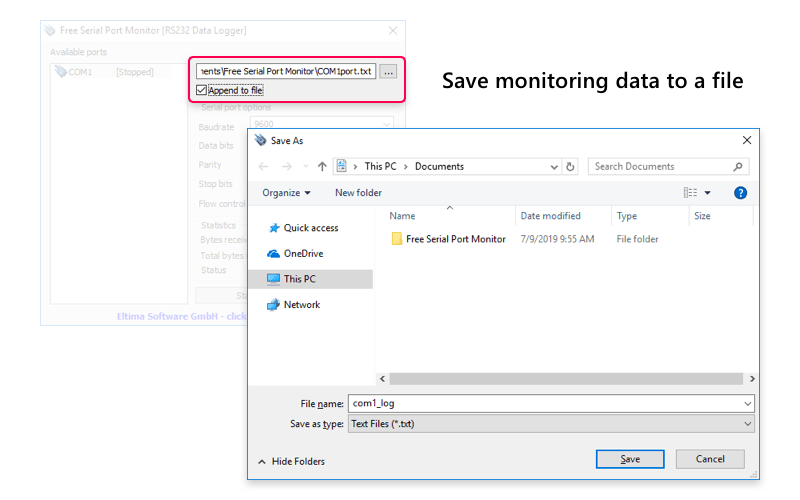Sort by Size column header
800x500 pixels.
point(702,216)
